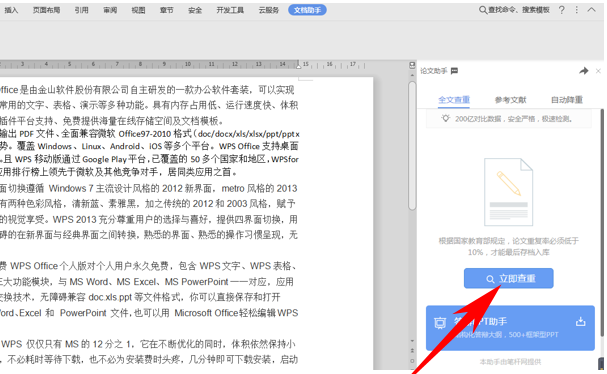Switch to the 引用 ribbon tab
The width and height of the screenshot is (607, 374).
[81, 10]
